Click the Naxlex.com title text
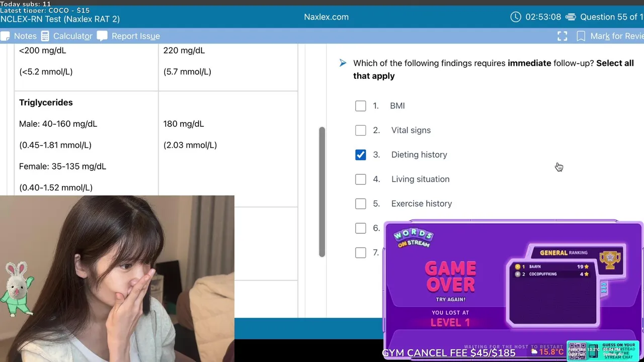 326,17
